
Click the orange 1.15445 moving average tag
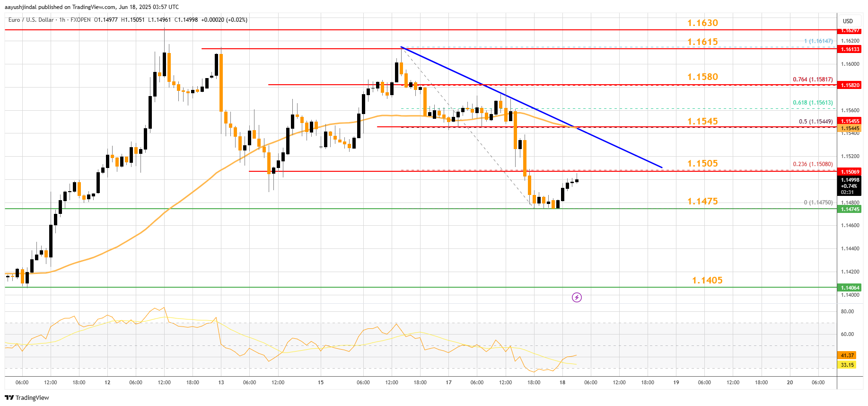(849, 128)
